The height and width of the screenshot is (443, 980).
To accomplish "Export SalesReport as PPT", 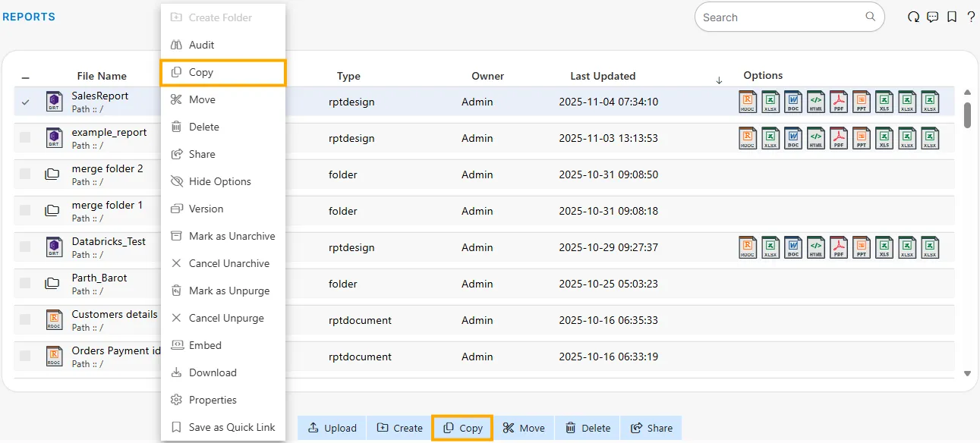I will 861,102.
